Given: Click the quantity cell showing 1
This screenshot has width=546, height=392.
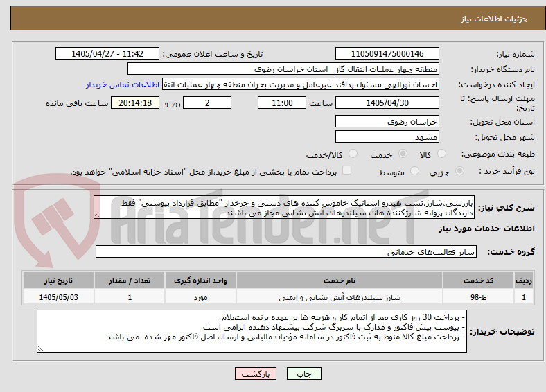Looking at the screenshot, I should (130, 297).
